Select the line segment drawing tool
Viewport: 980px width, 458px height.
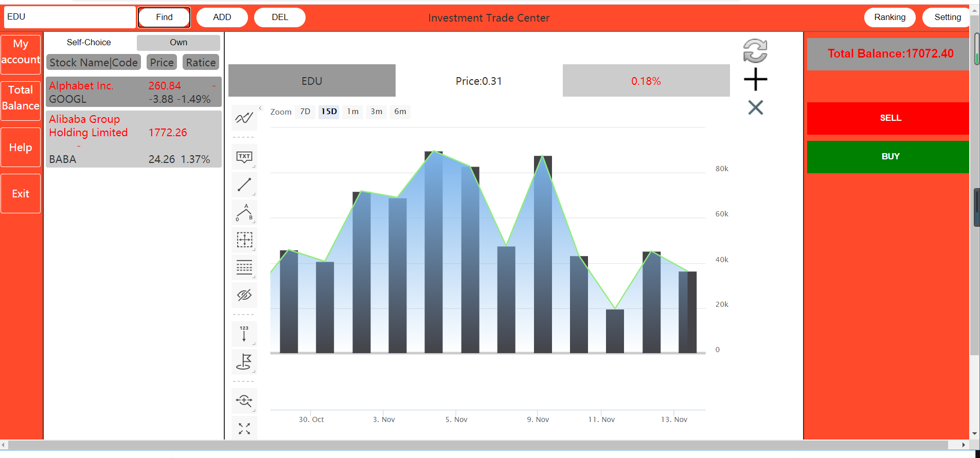point(244,184)
